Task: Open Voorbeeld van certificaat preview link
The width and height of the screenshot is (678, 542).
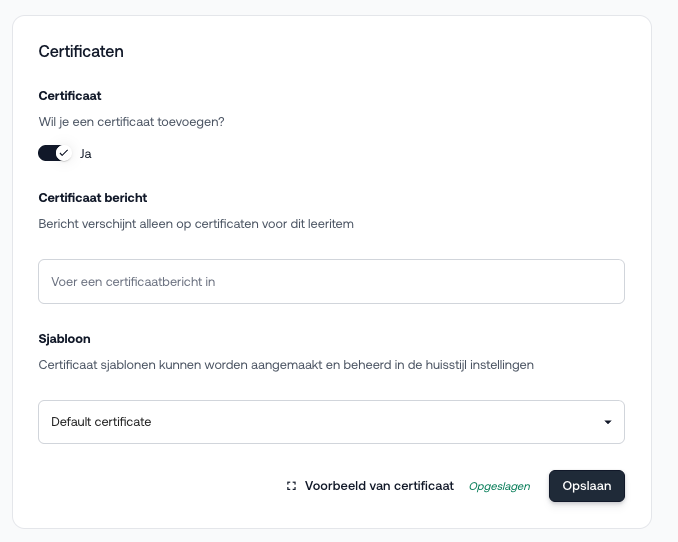Action: tap(379, 486)
